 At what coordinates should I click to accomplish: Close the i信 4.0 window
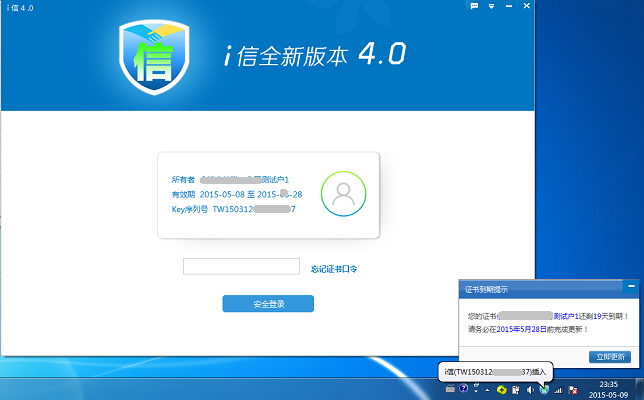pos(527,6)
